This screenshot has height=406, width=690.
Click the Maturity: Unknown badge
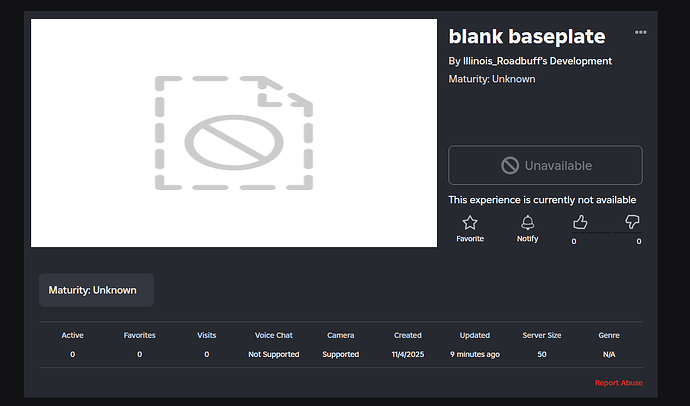(x=96, y=290)
